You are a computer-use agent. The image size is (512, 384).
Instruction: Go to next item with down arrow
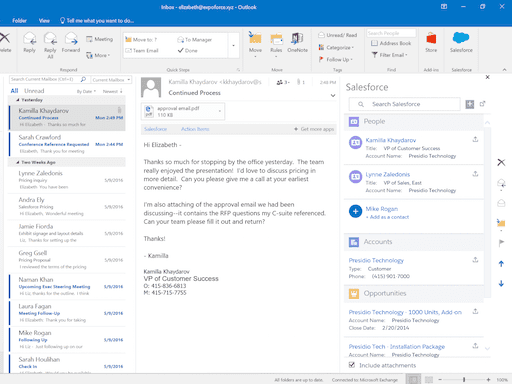[501, 283]
